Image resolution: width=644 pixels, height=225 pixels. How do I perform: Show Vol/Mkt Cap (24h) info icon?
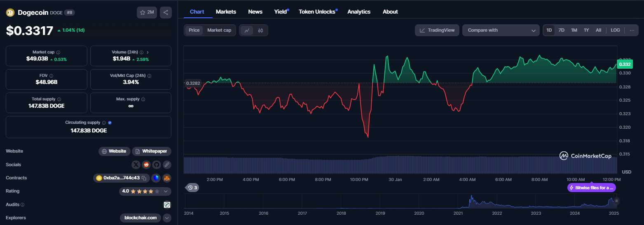tap(149, 76)
